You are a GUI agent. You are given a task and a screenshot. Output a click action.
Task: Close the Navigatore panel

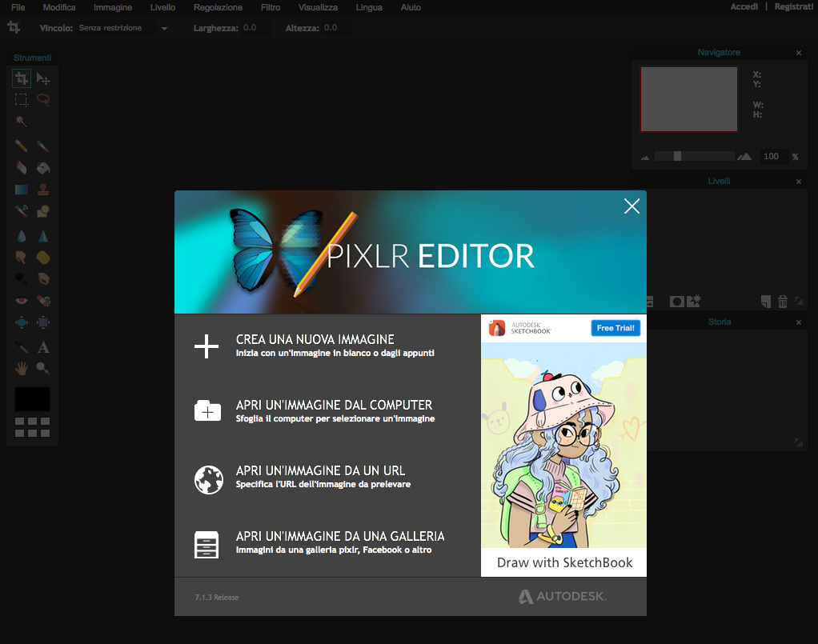pyautogui.click(x=799, y=53)
